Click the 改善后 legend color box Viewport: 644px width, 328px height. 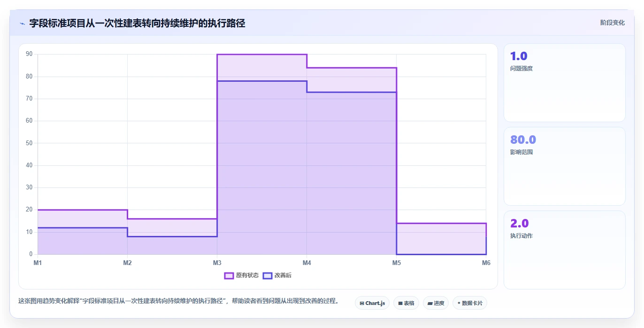268,275
